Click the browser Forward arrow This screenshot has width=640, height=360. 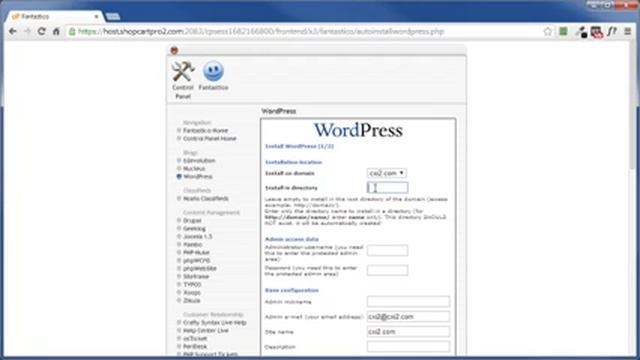coord(27,31)
